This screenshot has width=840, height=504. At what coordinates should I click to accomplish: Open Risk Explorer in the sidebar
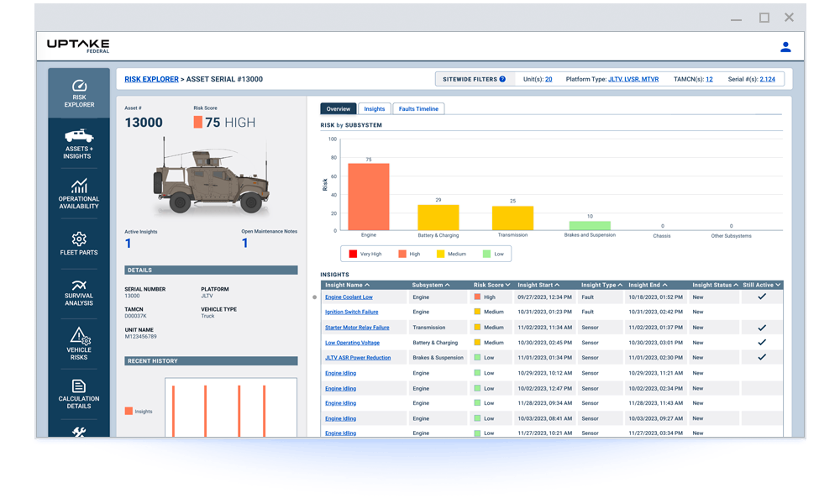pyautogui.click(x=79, y=93)
